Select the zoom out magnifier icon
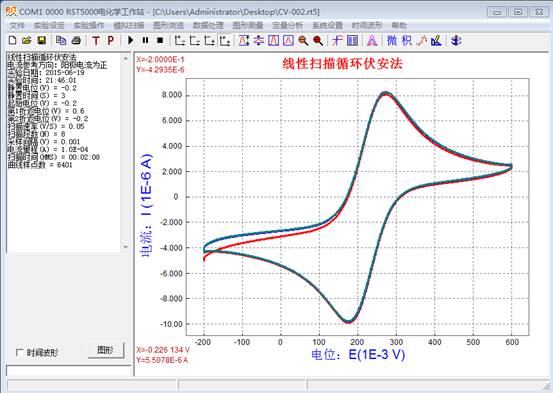The width and height of the screenshot is (553, 393). 303,41
